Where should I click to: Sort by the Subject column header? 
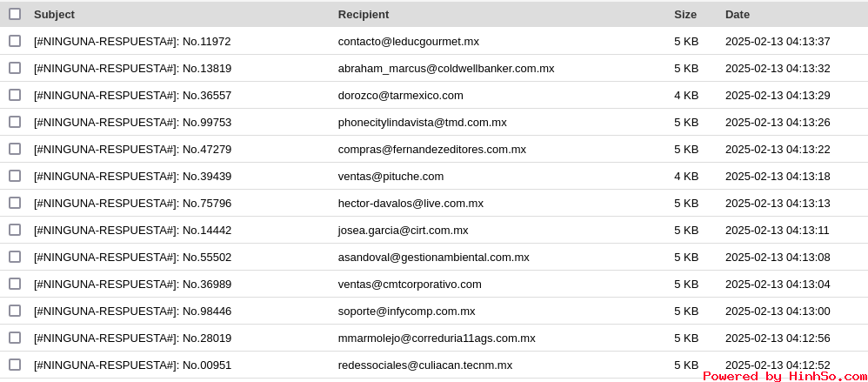pos(54,15)
